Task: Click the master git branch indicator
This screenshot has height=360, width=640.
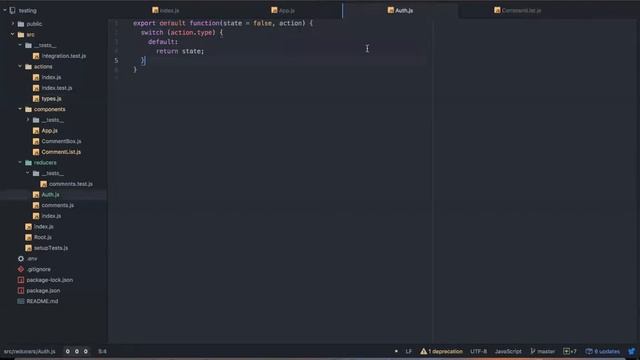Action: point(542,351)
